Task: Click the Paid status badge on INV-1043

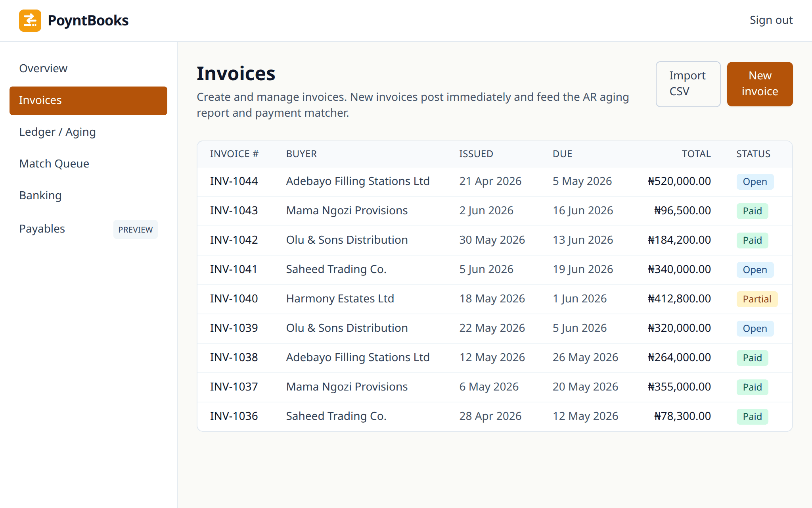Action: pyautogui.click(x=752, y=211)
